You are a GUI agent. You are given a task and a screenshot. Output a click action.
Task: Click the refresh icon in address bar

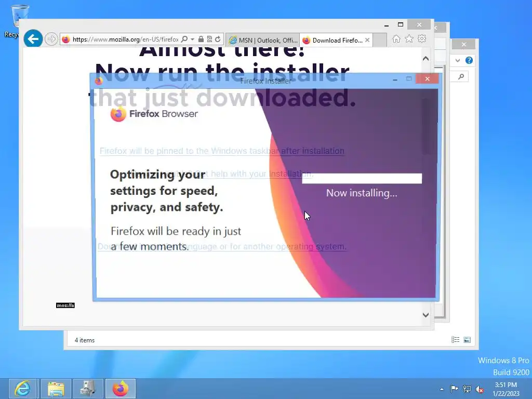tap(218, 39)
